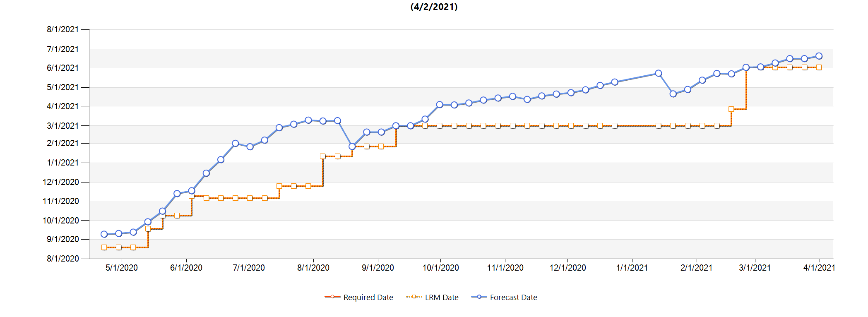Click the 5/1/2020 x-axis label
Viewport: 868px width, 317px height.
click(x=122, y=268)
